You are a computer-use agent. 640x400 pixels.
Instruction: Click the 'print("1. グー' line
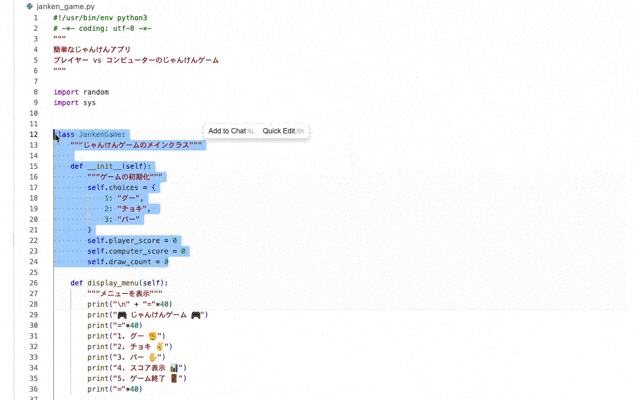(126, 336)
